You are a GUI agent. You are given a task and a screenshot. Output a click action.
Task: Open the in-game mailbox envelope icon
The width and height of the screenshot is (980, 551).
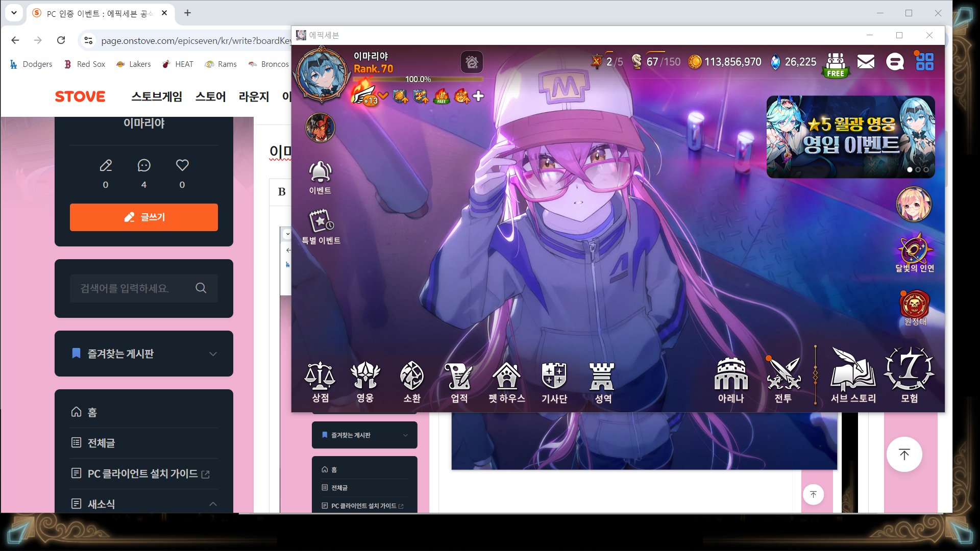point(866,62)
